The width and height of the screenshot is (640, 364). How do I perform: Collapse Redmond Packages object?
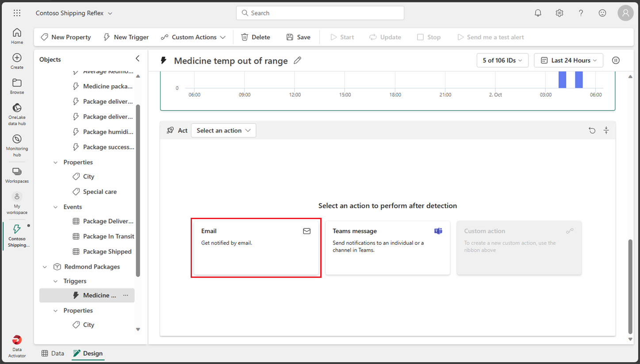(x=45, y=267)
